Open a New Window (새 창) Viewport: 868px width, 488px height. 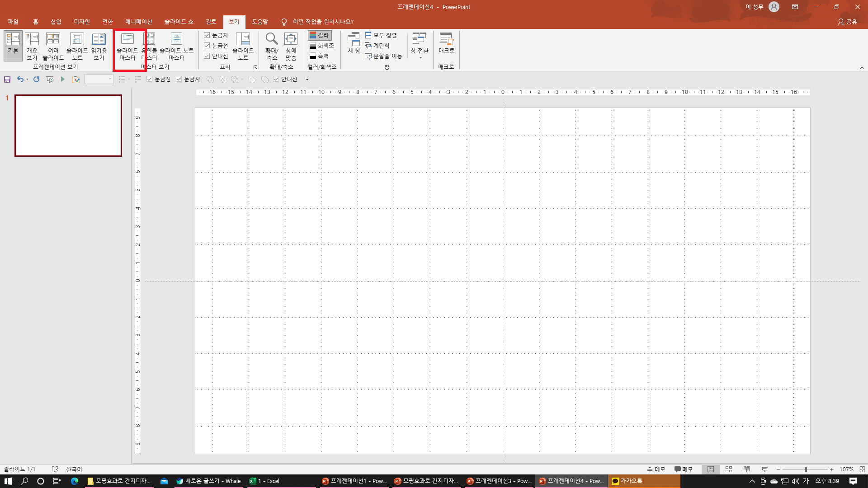pyautogui.click(x=354, y=44)
